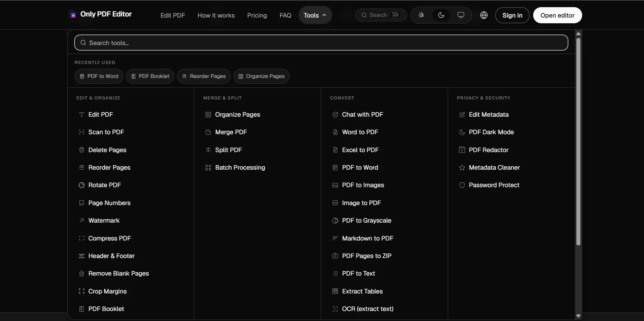This screenshot has width=644, height=321.
Task: Click the Batch Processing icon
Action: [x=208, y=167]
